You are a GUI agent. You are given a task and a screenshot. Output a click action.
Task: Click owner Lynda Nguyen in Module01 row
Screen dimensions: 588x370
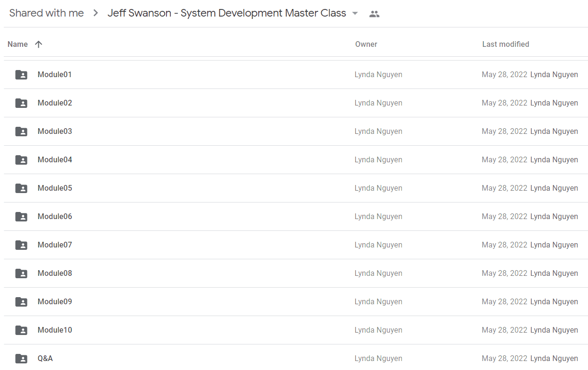[378, 75]
